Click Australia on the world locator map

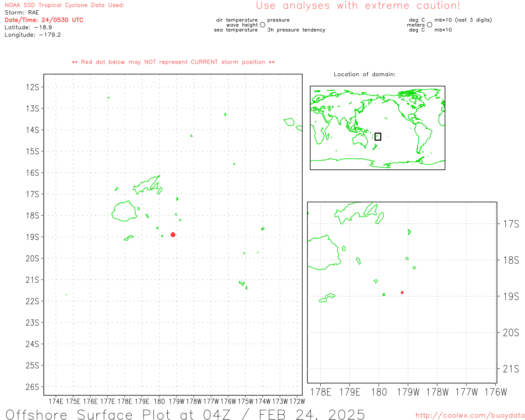click(x=361, y=140)
